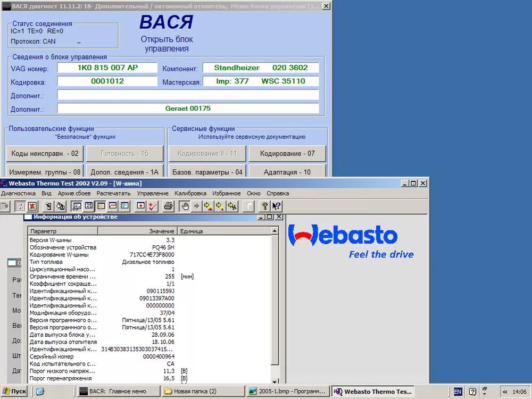This screenshot has height=399, width=532.
Task: Click the Geraet 00175 field
Action: tap(188, 108)
